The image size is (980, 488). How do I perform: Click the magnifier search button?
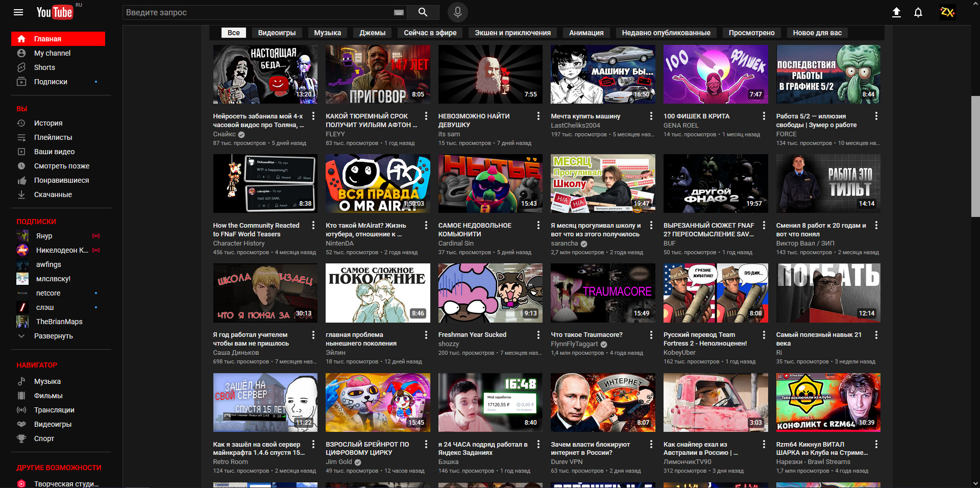[423, 12]
